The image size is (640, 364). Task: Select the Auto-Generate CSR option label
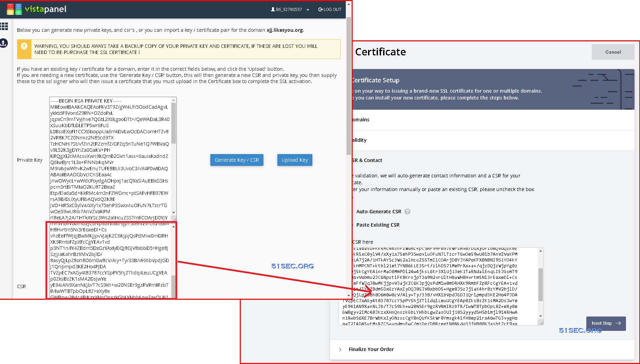coord(379,212)
